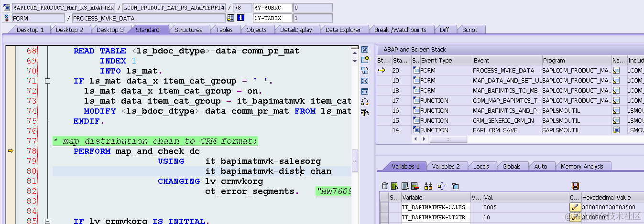Switch to the Desktop 1 tab
Image resolution: width=644 pixels, height=224 pixels.
30,30
